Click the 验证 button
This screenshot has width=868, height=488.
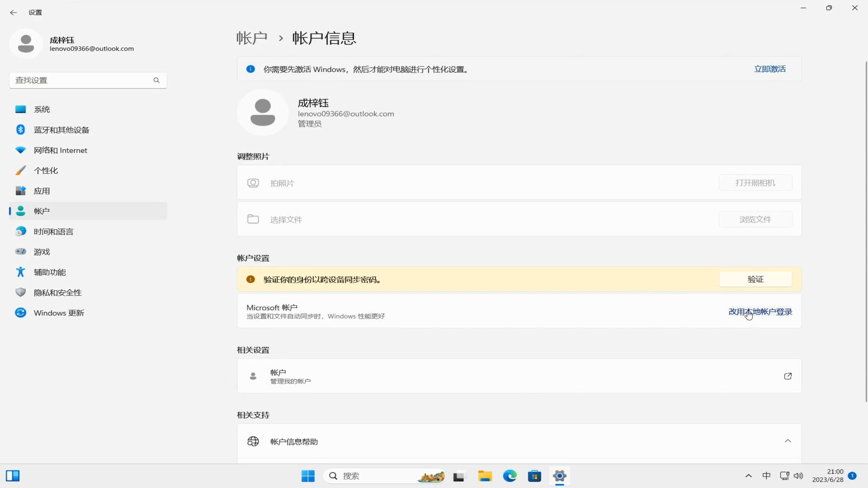coord(755,279)
